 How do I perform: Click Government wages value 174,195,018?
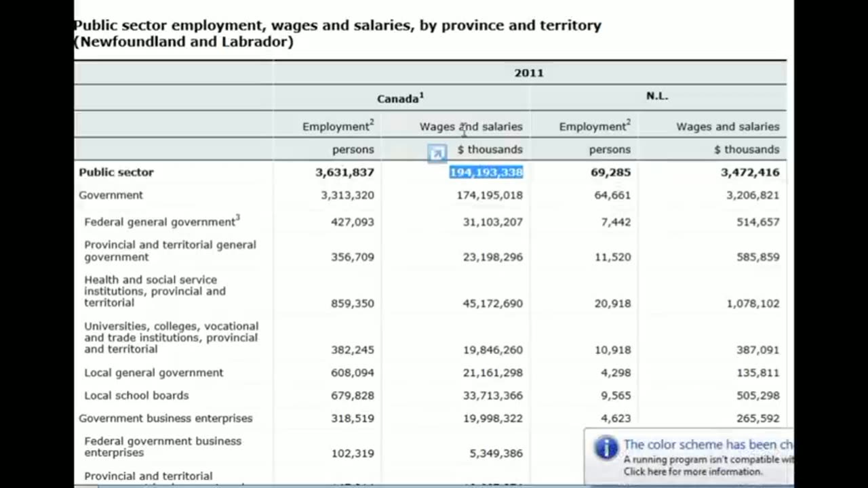click(490, 195)
